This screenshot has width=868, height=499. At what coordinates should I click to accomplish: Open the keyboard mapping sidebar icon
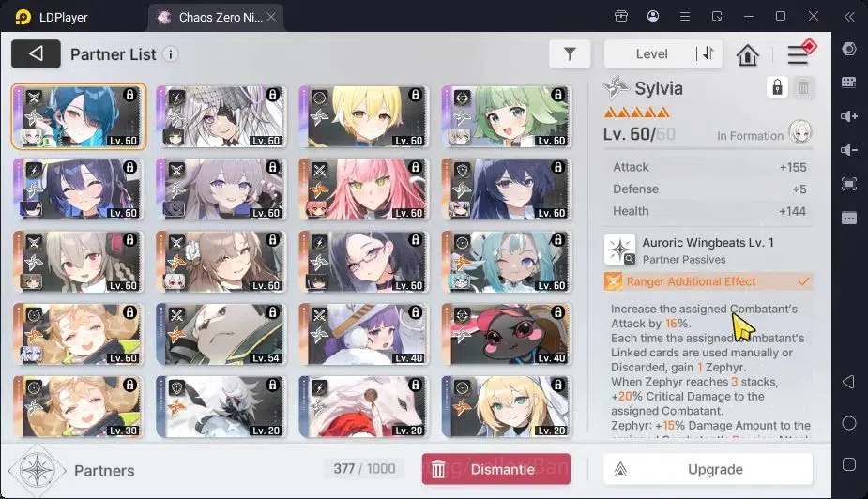[848, 83]
